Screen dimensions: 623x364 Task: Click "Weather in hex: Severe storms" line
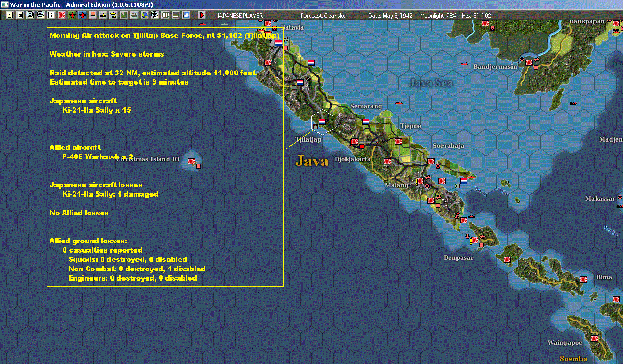point(107,54)
